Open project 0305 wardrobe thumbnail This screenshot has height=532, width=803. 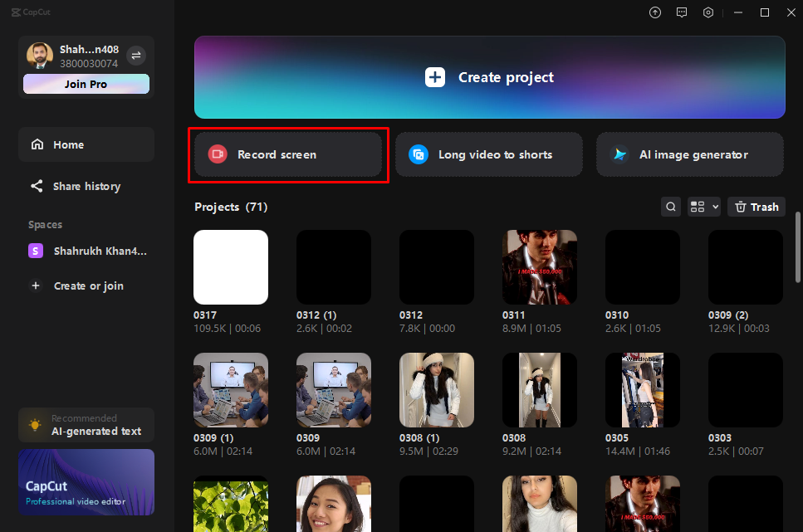pos(642,389)
